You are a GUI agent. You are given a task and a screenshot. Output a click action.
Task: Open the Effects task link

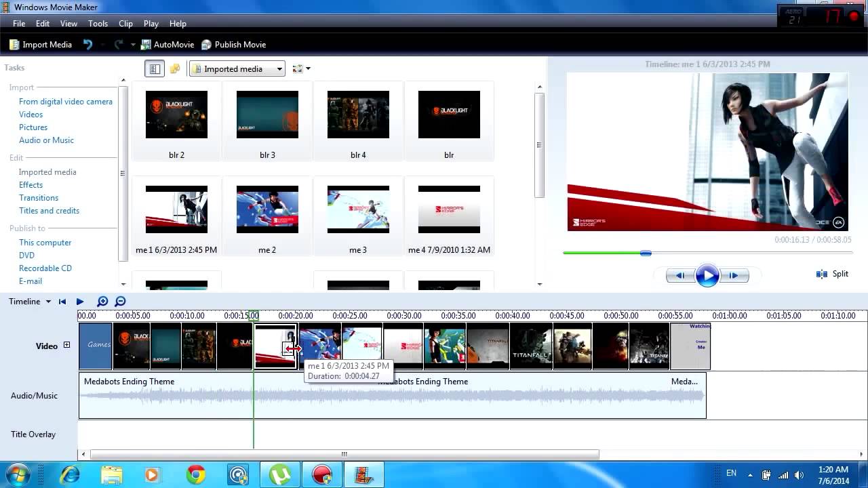point(31,185)
